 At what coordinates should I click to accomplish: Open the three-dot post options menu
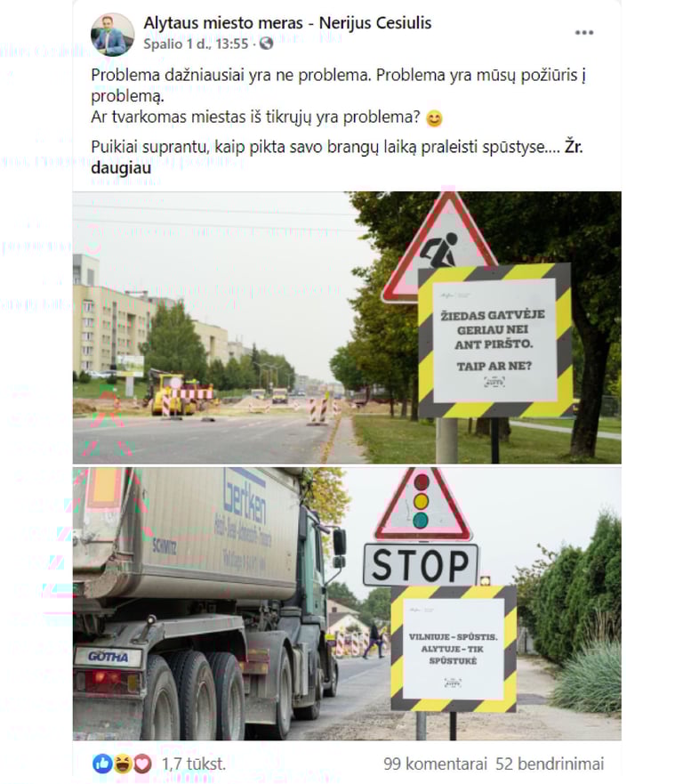tap(583, 33)
